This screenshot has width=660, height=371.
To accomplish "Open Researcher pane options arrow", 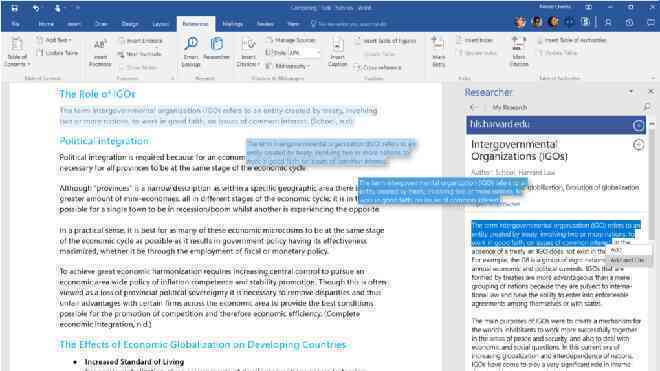I will click(x=631, y=91).
